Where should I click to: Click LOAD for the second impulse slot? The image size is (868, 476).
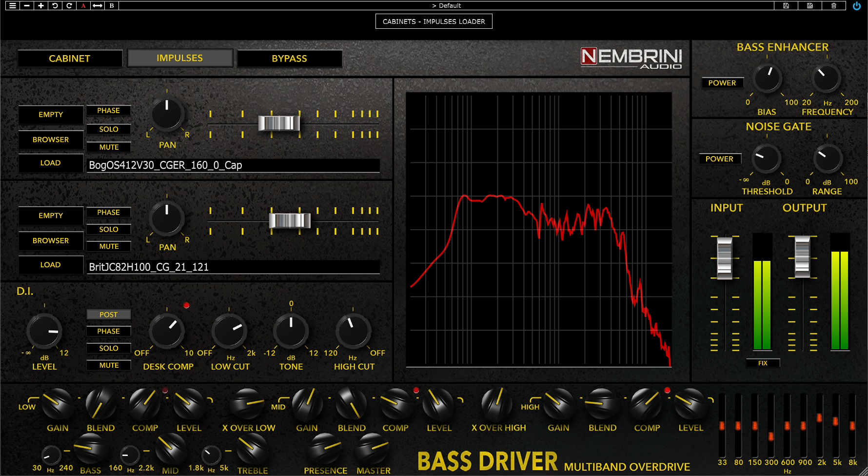coord(51,265)
